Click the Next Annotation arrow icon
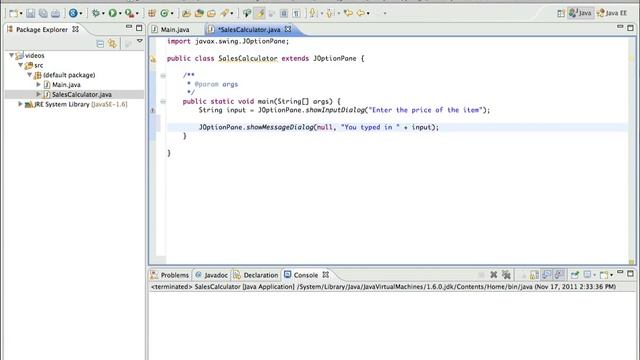 tap(313, 13)
